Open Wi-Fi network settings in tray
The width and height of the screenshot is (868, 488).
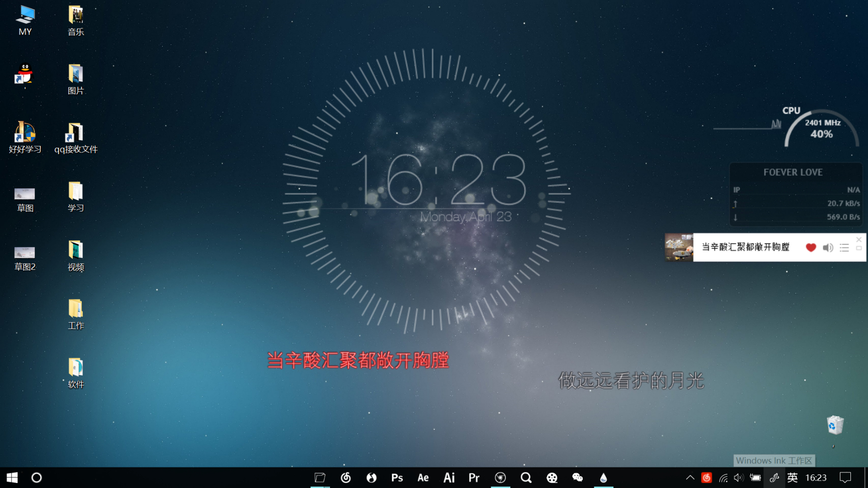[x=723, y=477]
